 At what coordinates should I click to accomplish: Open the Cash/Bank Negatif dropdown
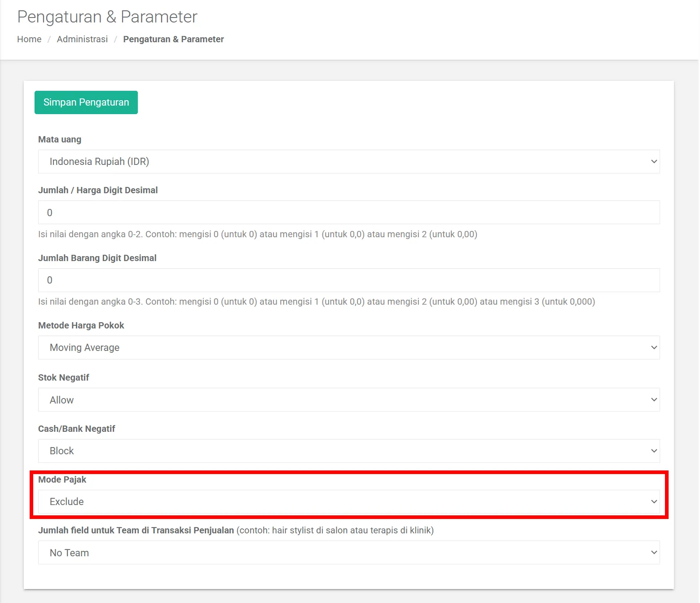point(349,451)
